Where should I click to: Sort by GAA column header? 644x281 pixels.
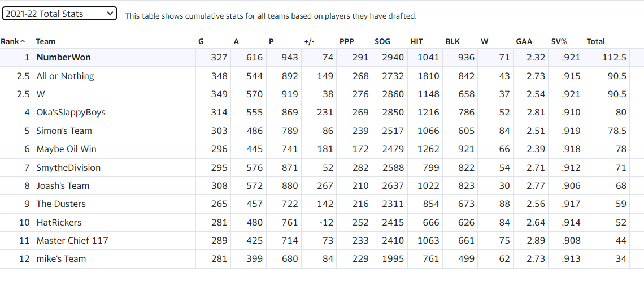524,41
